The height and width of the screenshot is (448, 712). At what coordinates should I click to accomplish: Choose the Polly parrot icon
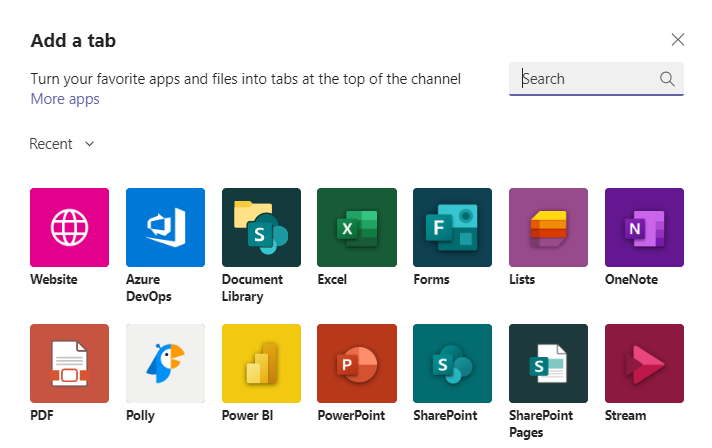(x=165, y=363)
